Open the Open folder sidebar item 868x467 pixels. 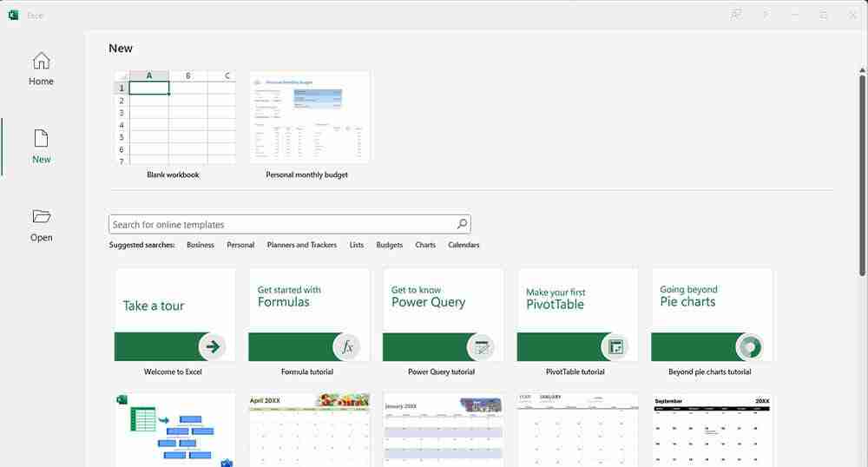pos(41,225)
